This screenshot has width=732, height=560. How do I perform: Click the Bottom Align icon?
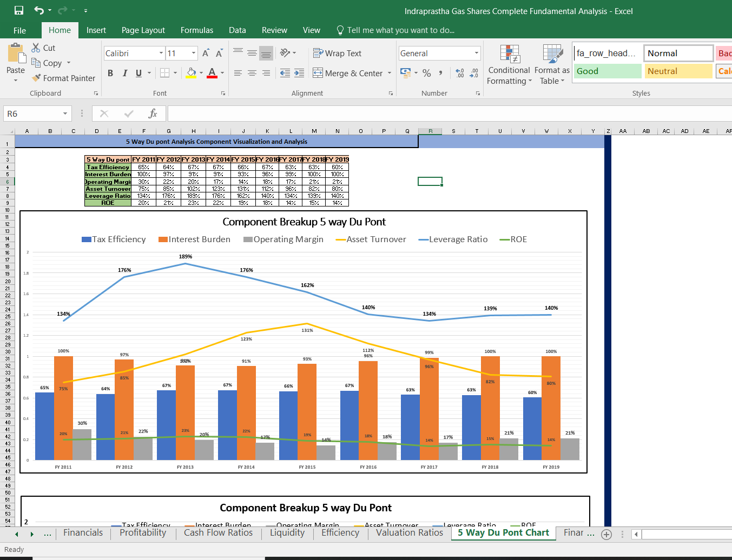(x=266, y=53)
